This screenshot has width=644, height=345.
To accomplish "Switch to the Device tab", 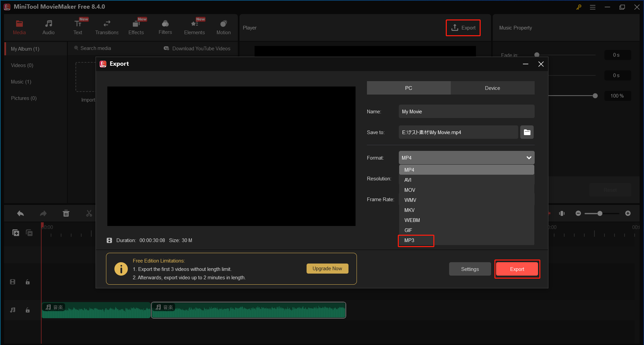I will pyautogui.click(x=492, y=88).
